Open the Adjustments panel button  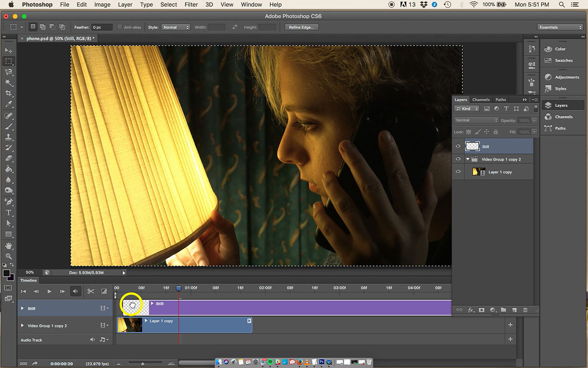563,77
